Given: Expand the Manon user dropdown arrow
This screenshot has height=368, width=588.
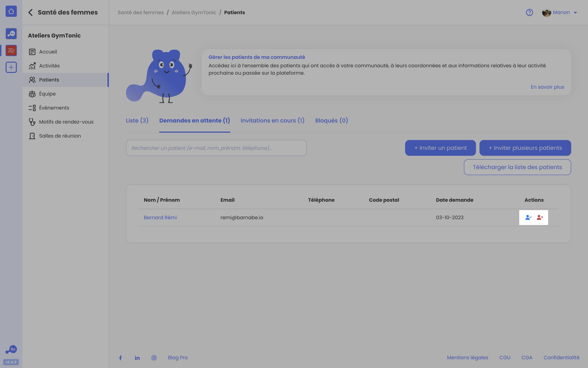Looking at the screenshot, I should coord(575,13).
